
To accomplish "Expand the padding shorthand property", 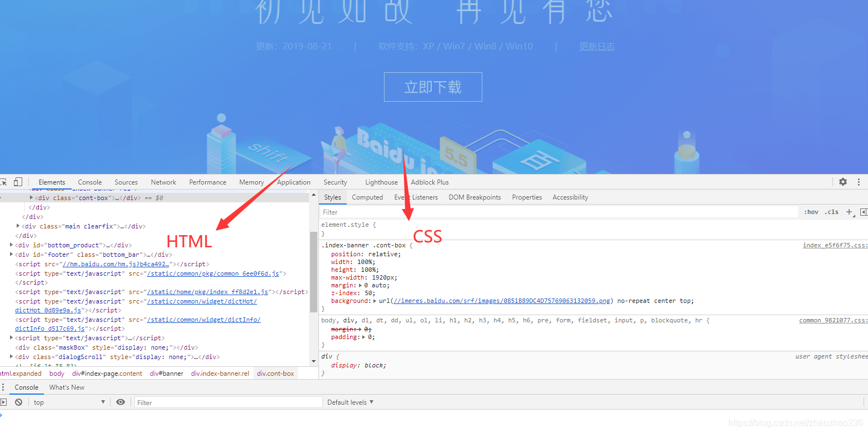I will click(x=363, y=337).
